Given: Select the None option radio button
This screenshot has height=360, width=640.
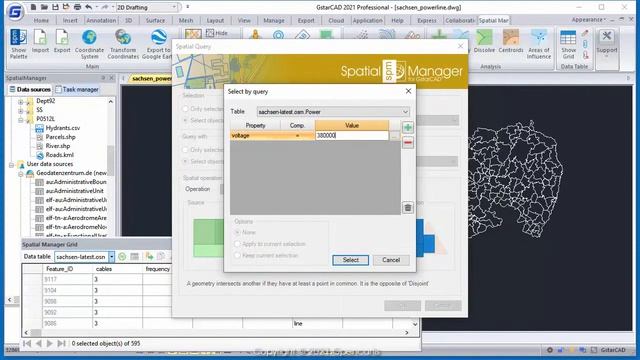Looking at the screenshot, I should tap(237, 232).
